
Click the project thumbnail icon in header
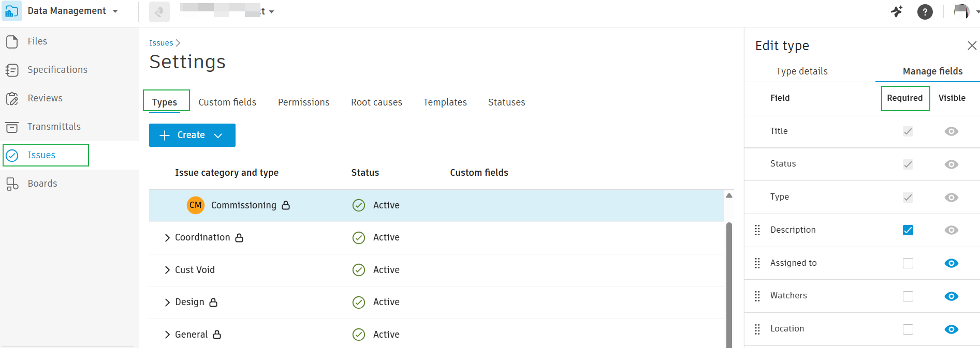coord(159,11)
